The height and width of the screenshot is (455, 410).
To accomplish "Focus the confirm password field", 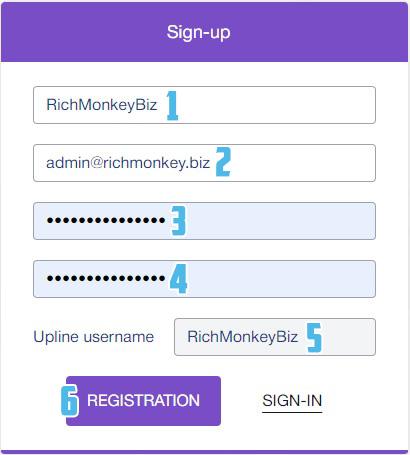I will (x=204, y=279).
